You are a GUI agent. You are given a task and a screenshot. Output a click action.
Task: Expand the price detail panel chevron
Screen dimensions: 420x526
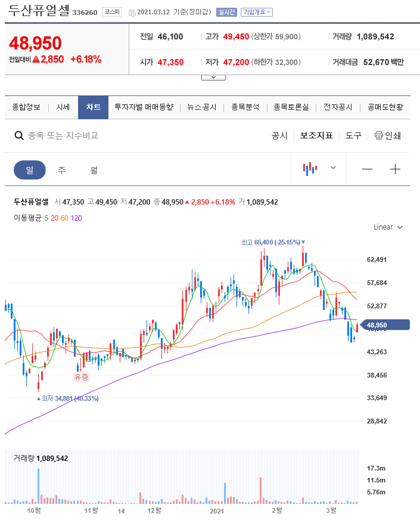tap(213, 78)
